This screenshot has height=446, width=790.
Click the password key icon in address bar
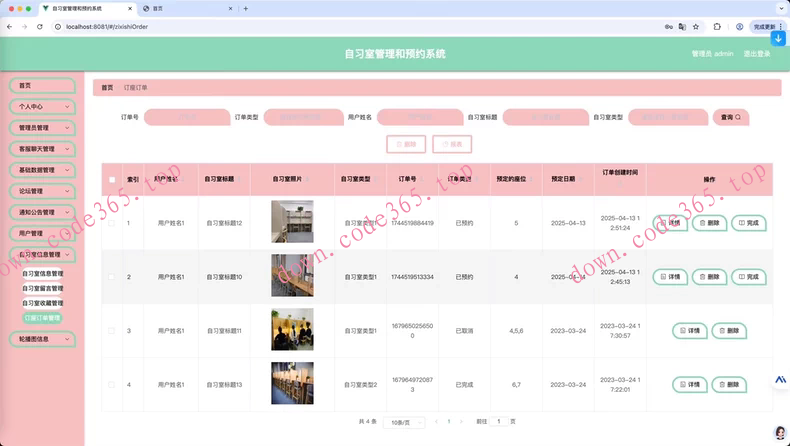click(669, 27)
